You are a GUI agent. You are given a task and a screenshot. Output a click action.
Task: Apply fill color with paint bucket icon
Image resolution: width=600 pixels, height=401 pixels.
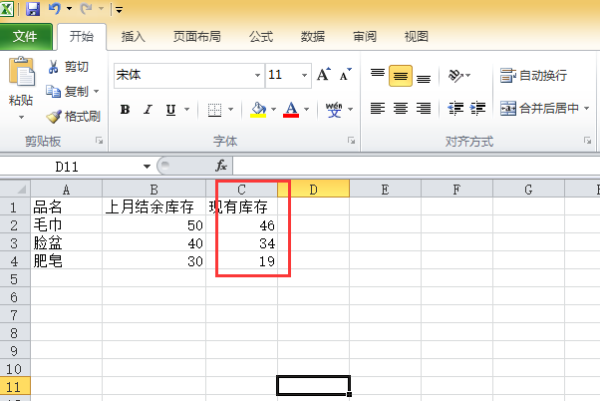(258, 109)
